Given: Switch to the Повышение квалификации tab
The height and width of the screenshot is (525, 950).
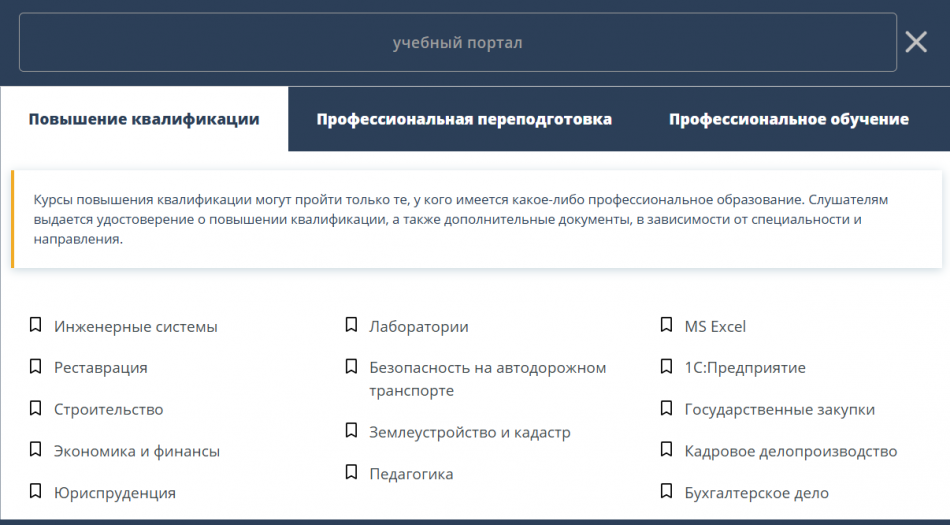Looking at the screenshot, I should 144,119.
